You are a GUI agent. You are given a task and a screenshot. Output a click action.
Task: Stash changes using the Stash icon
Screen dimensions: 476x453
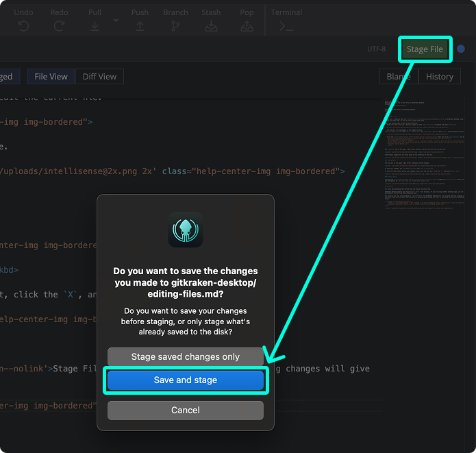tap(211, 25)
